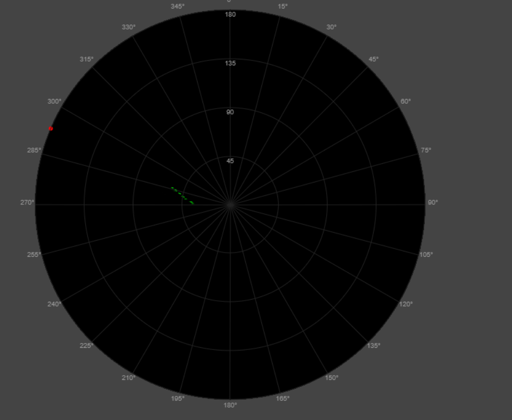Click the 255° angle label
The image size is (512, 420).
click(x=34, y=255)
